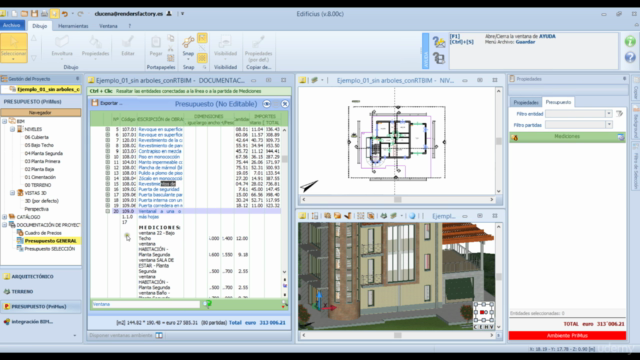This screenshot has width=640, height=360.
Task: Select Cuadro de Precios tree item
Action: click(x=43, y=233)
